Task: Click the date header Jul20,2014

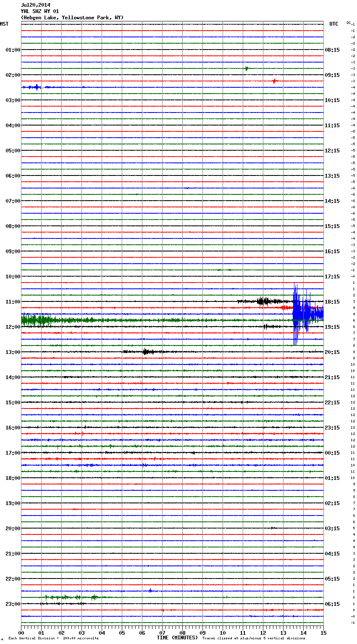Action: point(36,5)
